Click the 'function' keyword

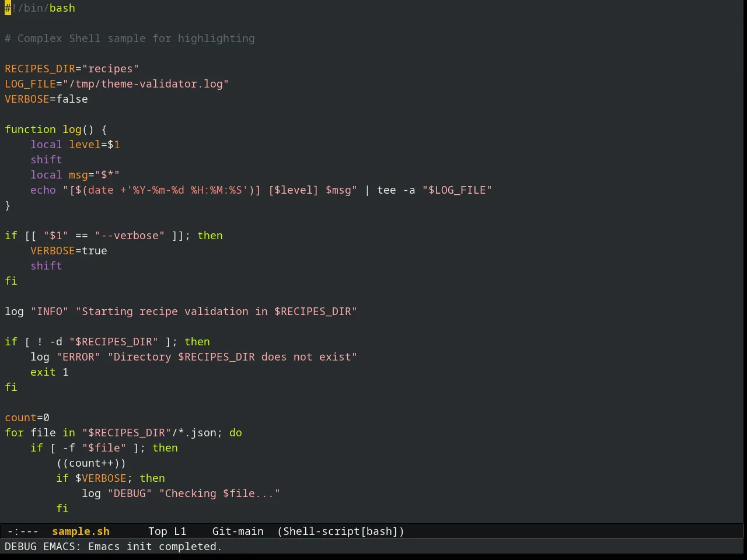[x=30, y=129]
